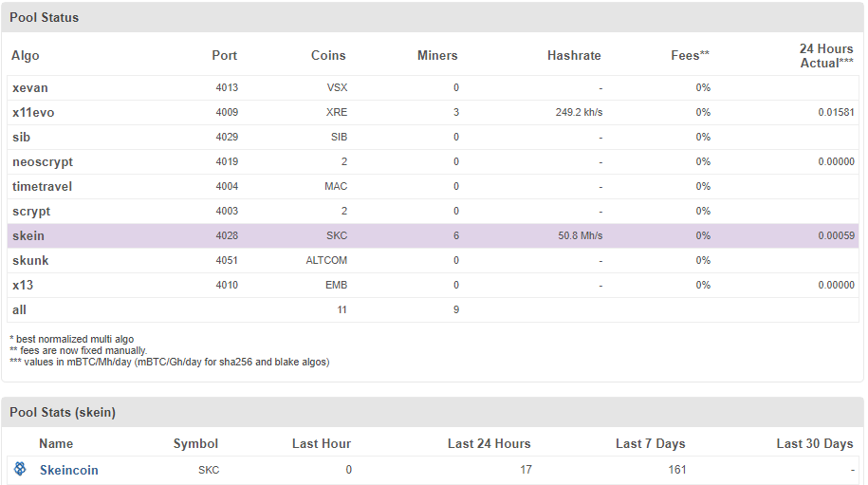Select the neoscrypt algo row
The width and height of the screenshot is (868, 485).
coord(42,162)
